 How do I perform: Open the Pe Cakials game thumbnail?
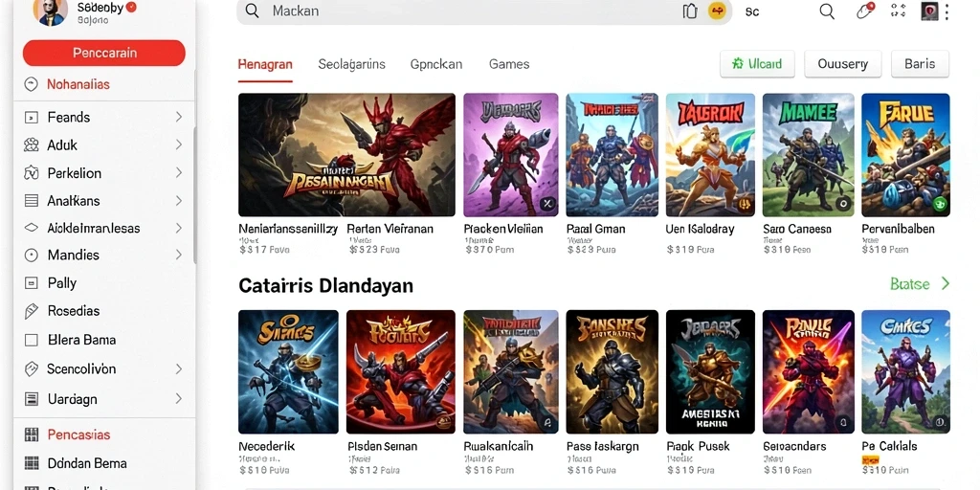tap(905, 372)
